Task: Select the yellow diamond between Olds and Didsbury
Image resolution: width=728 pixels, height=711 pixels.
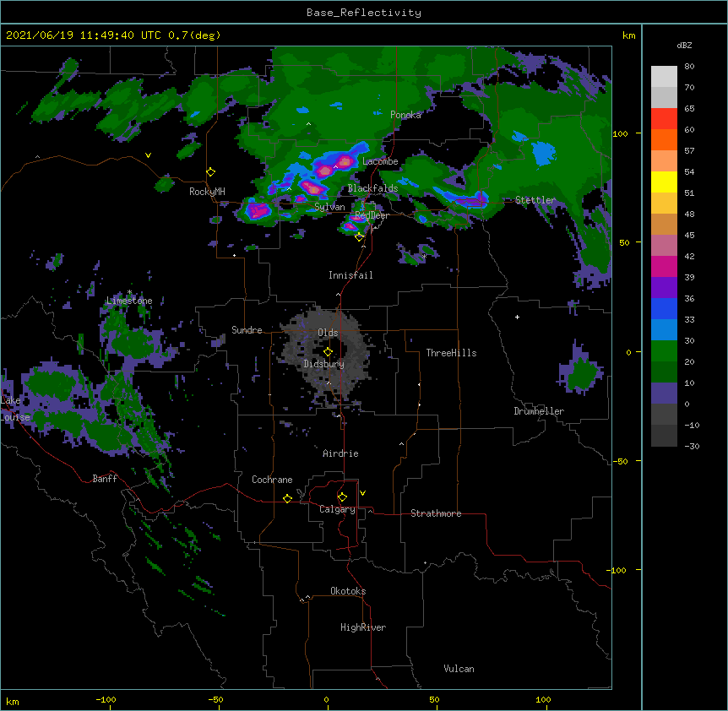Action: click(x=329, y=351)
